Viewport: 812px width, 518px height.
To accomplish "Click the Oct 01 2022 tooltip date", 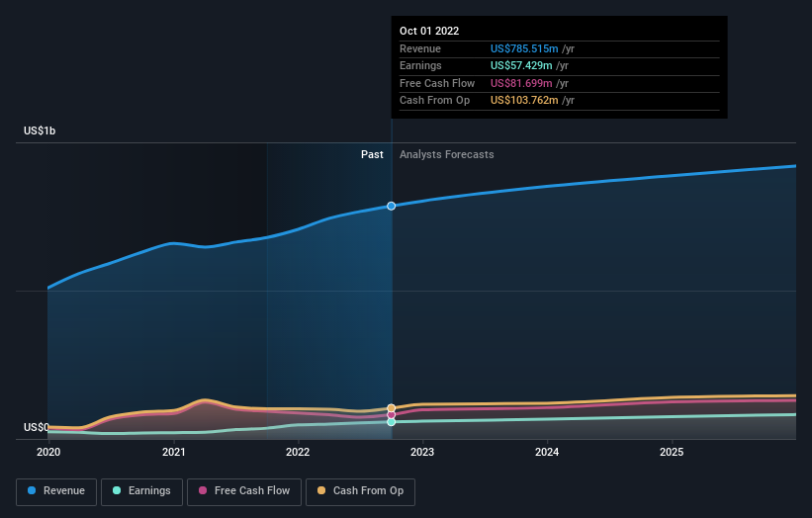I will (x=429, y=31).
